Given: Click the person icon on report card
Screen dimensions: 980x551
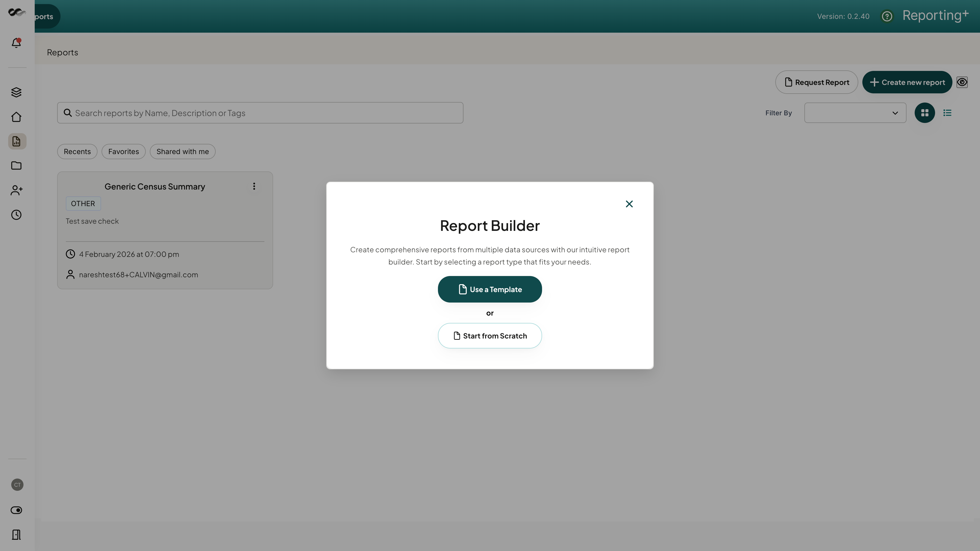Looking at the screenshot, I should tap(70, 274).
